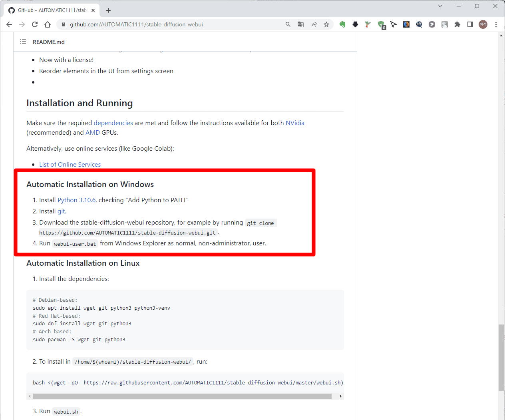Open the zoom magnifier in address bar

point(288,24)
